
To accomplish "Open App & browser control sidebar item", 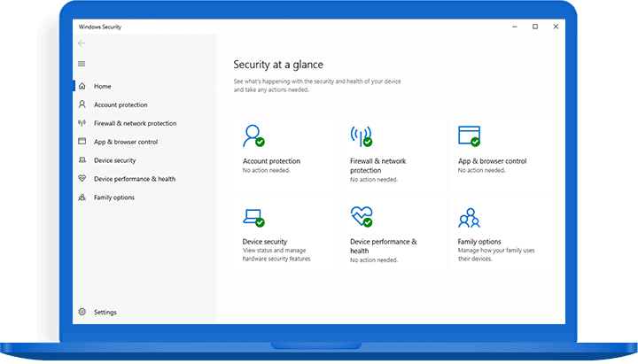I will click(126, 142).
